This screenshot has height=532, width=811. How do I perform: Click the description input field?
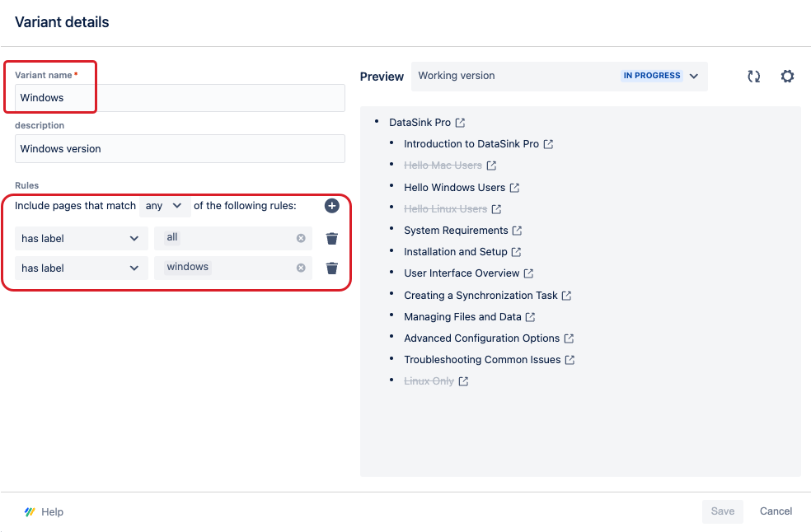(x=180, y=149)
